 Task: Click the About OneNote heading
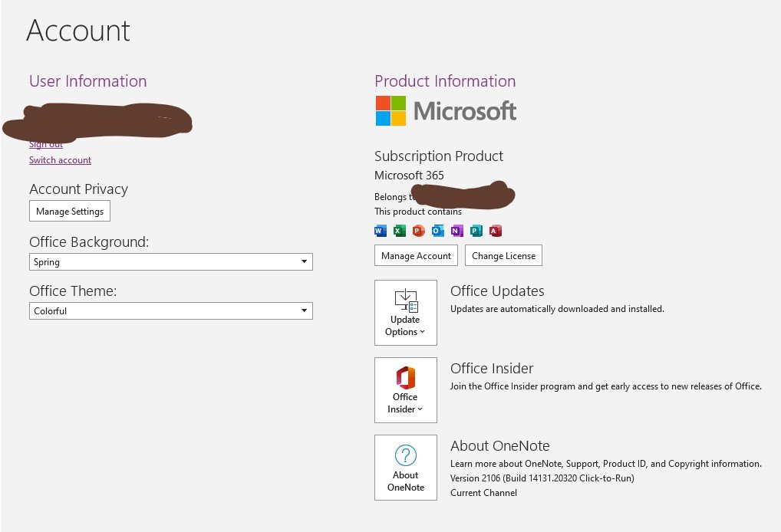(500, 446)
